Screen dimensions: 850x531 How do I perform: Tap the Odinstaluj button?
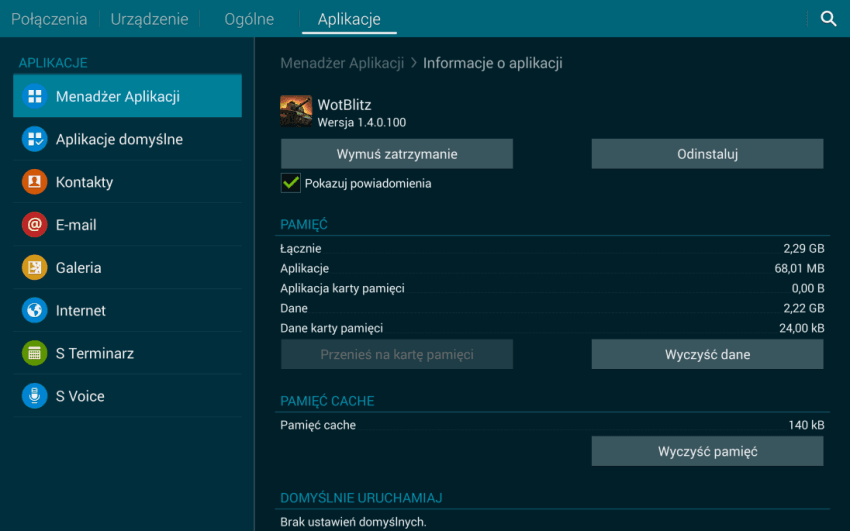pos(707,154)
